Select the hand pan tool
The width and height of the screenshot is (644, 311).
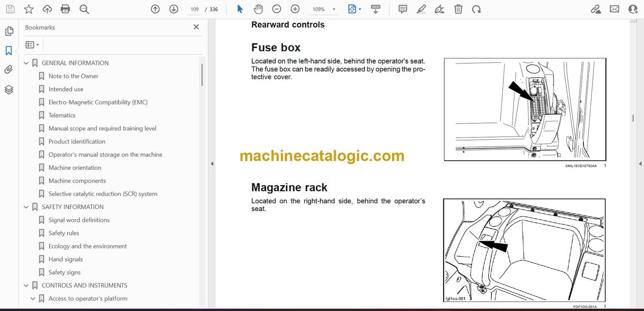click(258, 9)
